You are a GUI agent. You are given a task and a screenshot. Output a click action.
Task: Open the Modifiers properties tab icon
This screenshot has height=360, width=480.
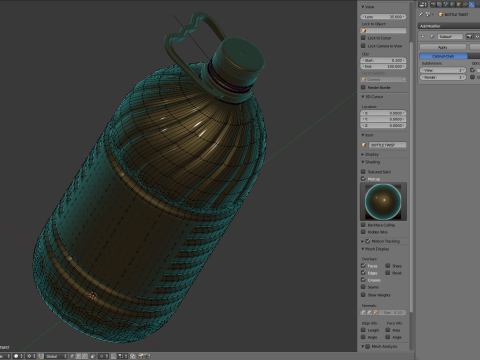click(x=471, y=4)
